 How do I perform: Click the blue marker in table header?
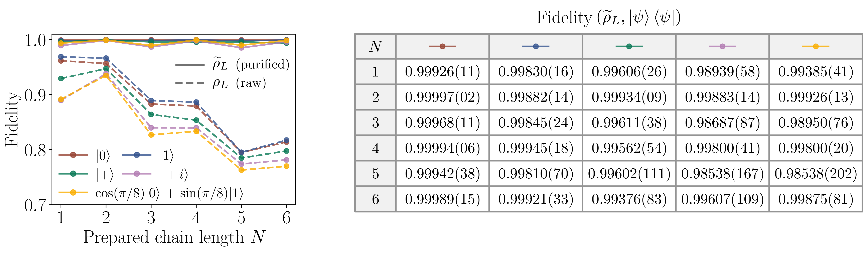pyautogui.click(x=536, y=46)
